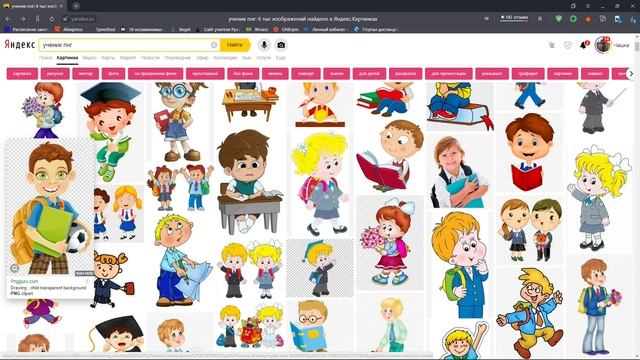
Task: Open the 142 отзыва reviews indicator
Action: 514,18
